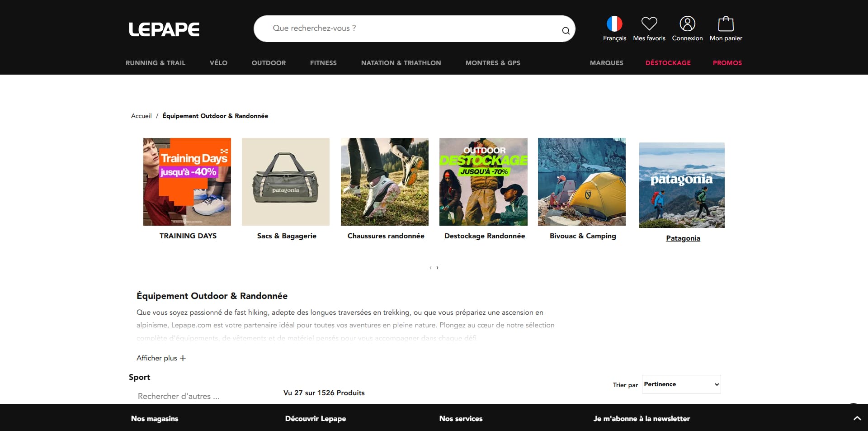Expand Je m'abonne à la newsletter section
This screenshot has width=868, height=431.
tap(642, 419)
